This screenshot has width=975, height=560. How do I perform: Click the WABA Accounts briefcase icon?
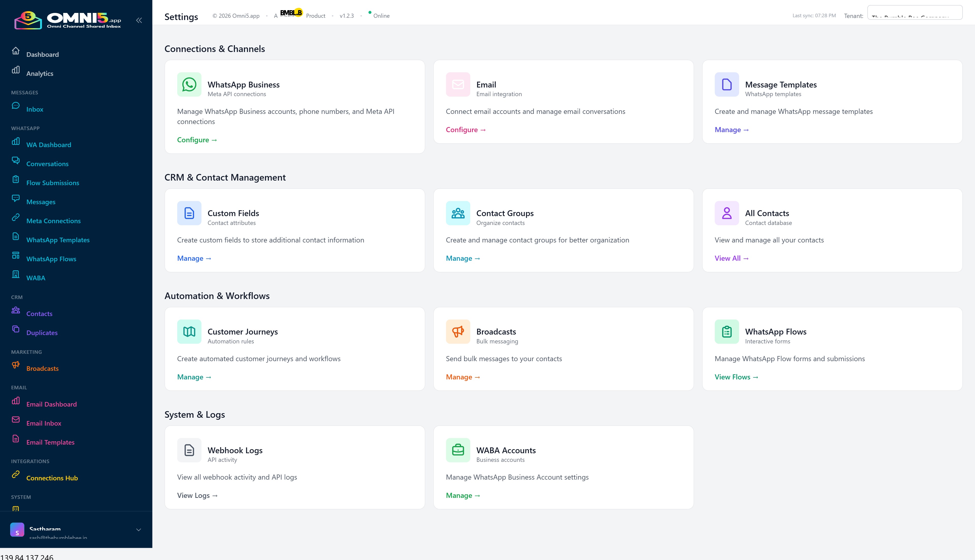coord(458,450)
